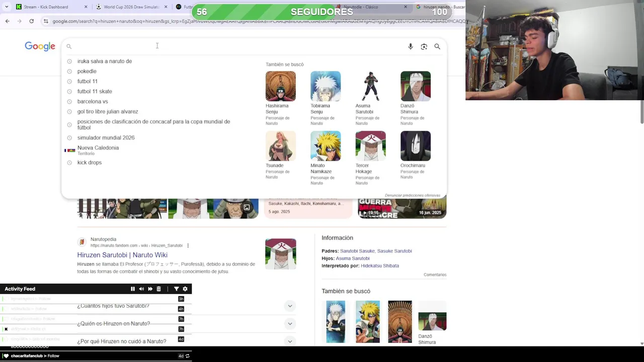
Task: Click the image gallery icon on carousel
Action: click(x=247, y=208)
